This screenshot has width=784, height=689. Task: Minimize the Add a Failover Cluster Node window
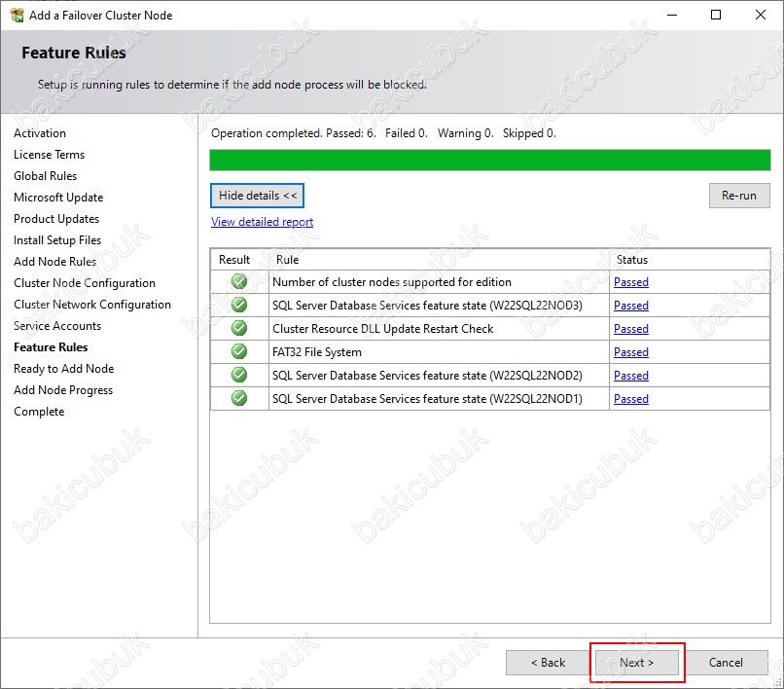pyautogui.click(x=672, y=15)
